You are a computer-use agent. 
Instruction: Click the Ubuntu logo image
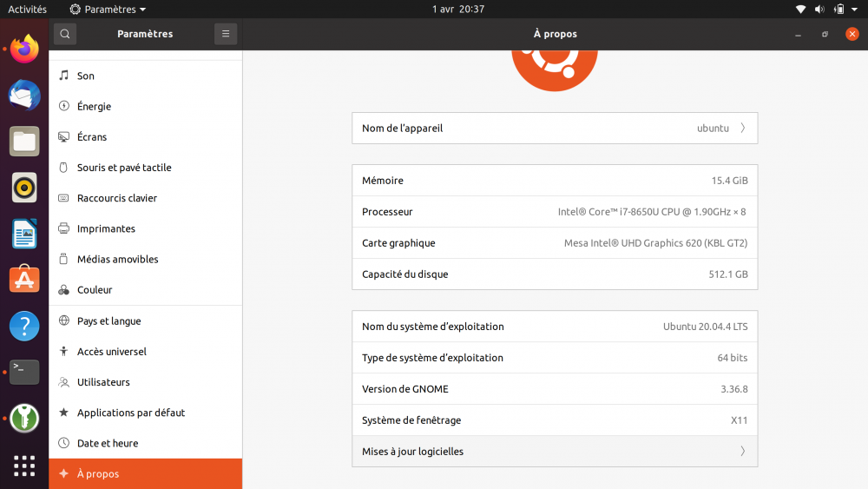click(x=554, y=70)
